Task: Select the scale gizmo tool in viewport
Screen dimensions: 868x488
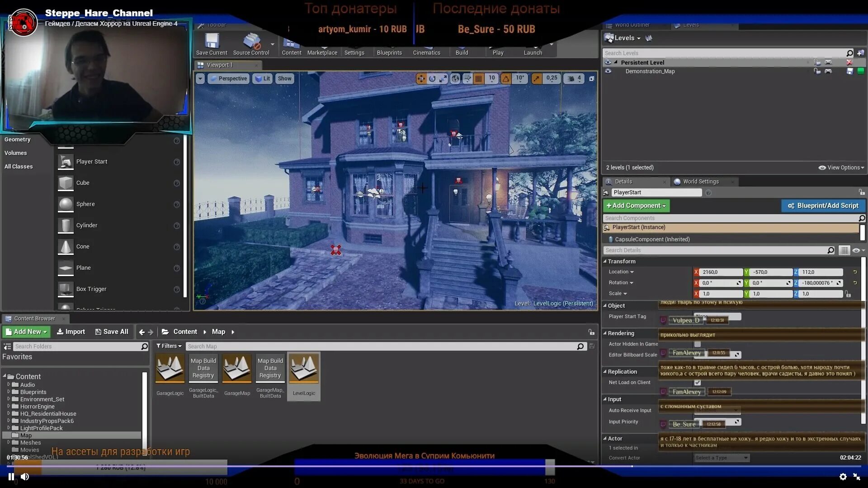Action: [x=443, y=79]
